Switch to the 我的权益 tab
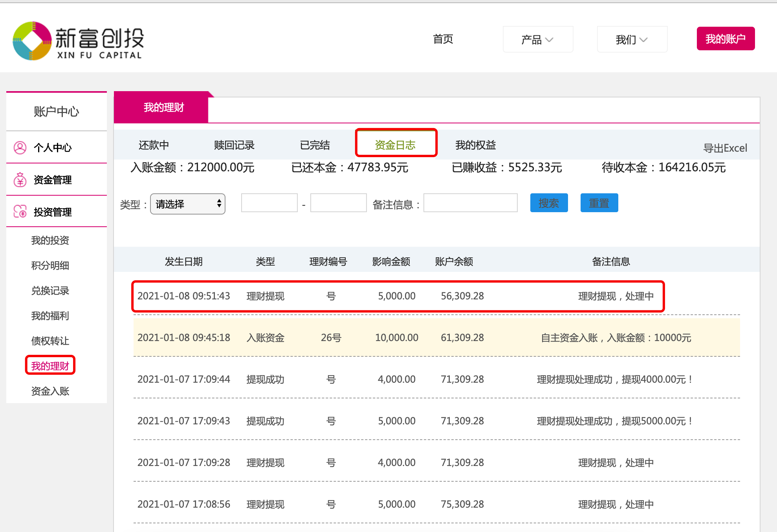This screenshot has width=777, height=532. (476, 145)
